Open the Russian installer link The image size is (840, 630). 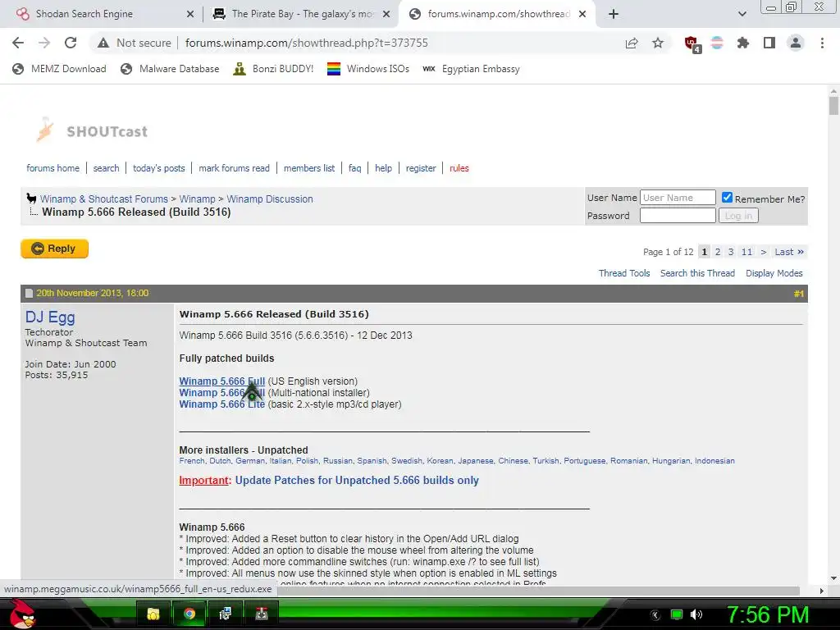coord(337,461)
